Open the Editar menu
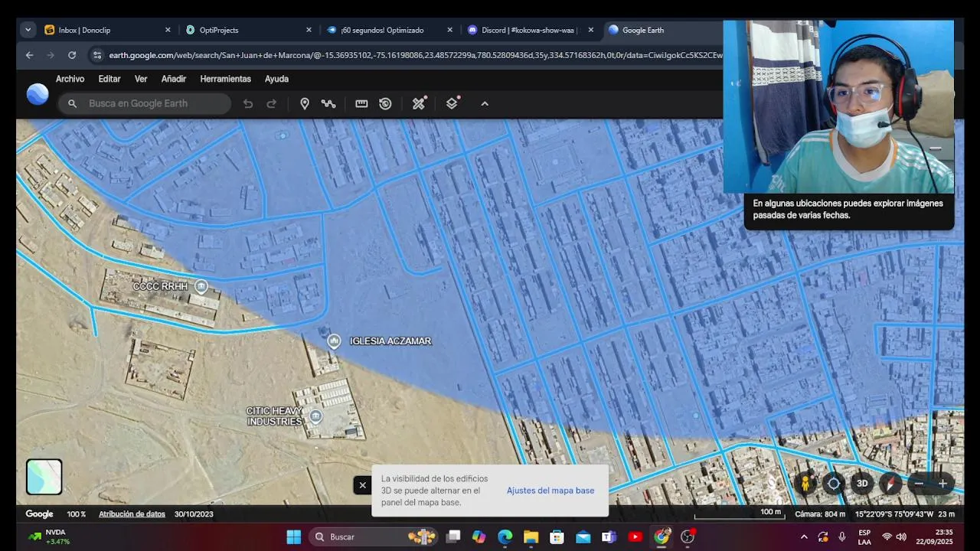Image resolution: width=980 pixels, height=551 pixels. click(109, 79)
